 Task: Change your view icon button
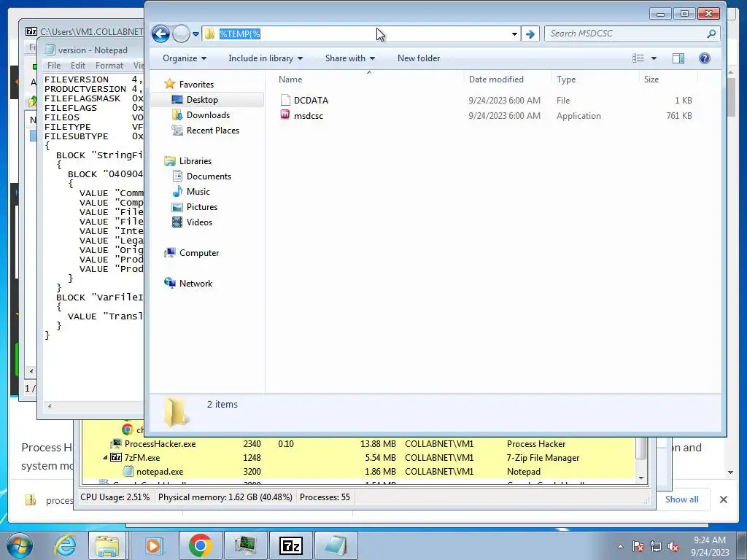click(638, 58)
